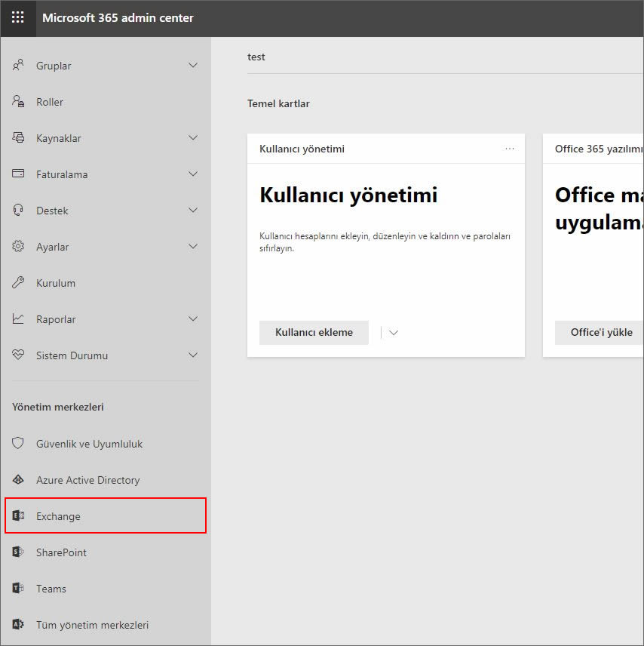Viewport: 644px width, 646px height.
Task: Click the Gruplar people icon
Action: tap(18, 65)
